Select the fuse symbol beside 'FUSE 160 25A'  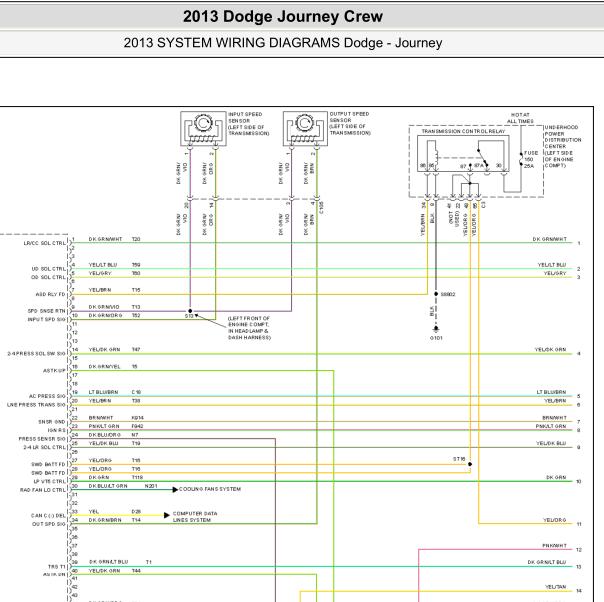[521, 159]
